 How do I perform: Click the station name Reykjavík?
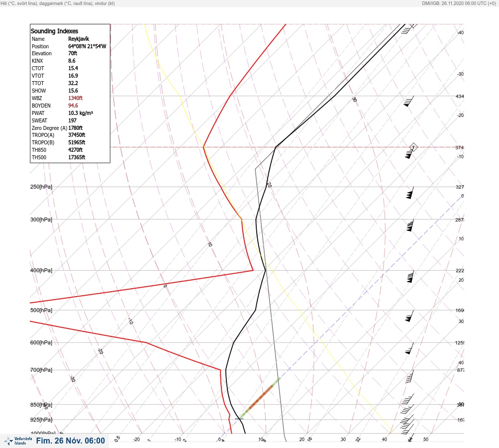[79, 39]
